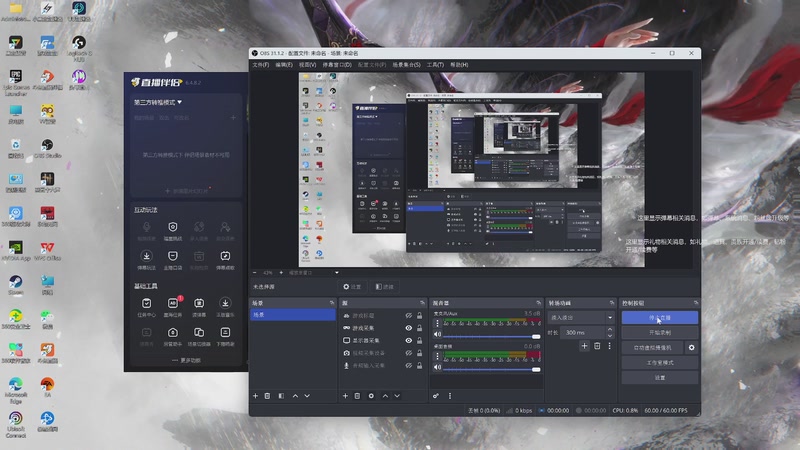
Task: Enable 工作室模式 studio mode
Action: click(x=660, y=363)
